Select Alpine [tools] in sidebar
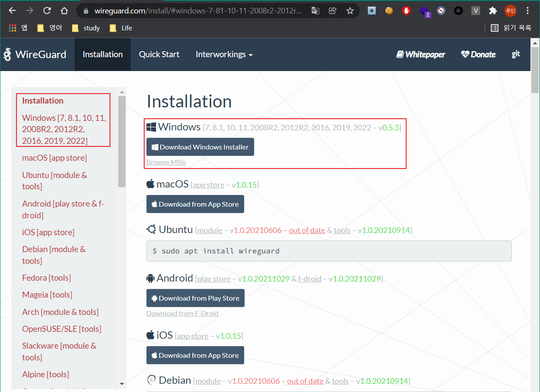Screen dimensions: 540x392 click(45, 374)
